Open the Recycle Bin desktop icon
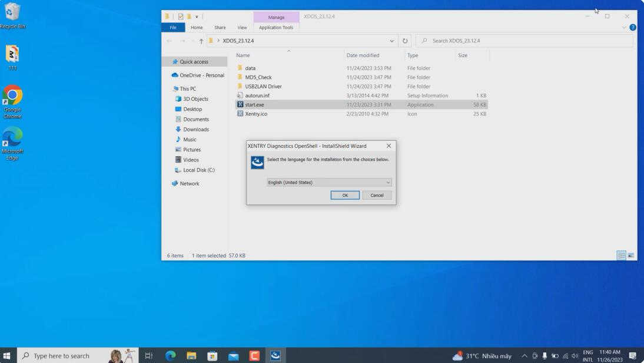644x363 pixels. click(x=12, y=16)
